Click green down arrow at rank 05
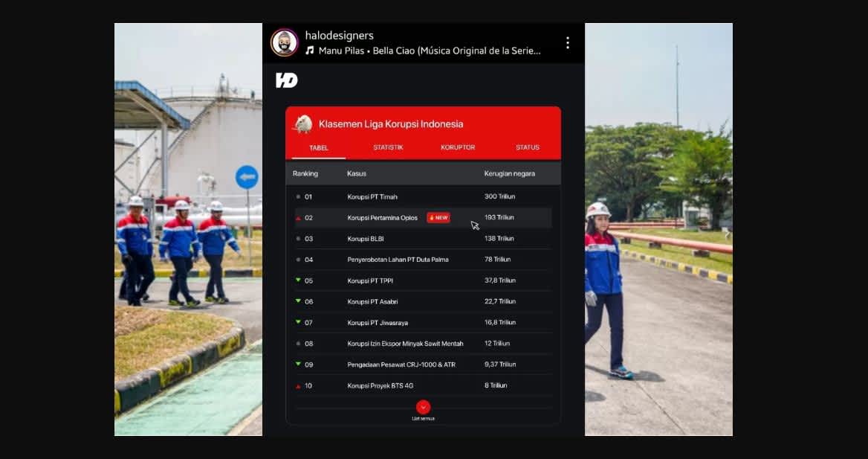868x459 pixels. (x=299, y=280)
